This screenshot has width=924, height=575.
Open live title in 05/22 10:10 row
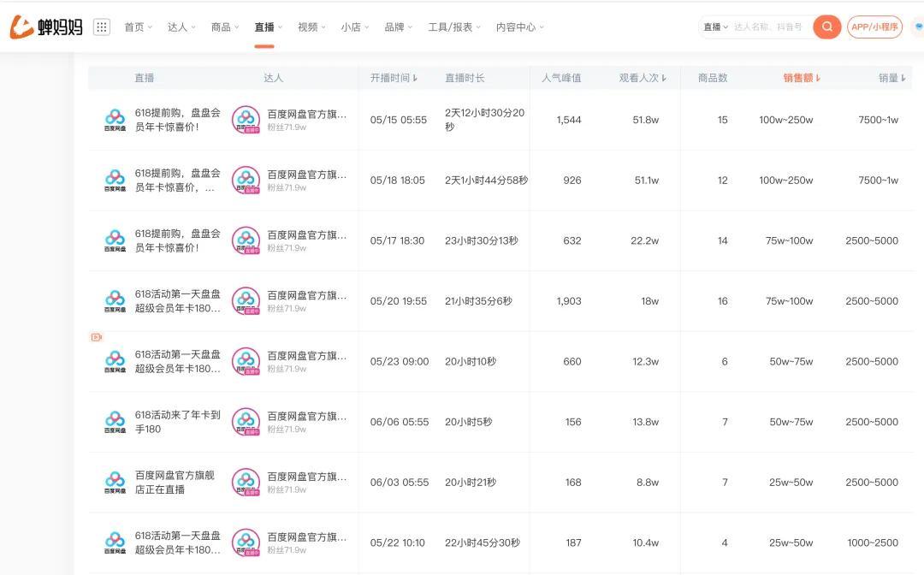click(x=177, y=542)
